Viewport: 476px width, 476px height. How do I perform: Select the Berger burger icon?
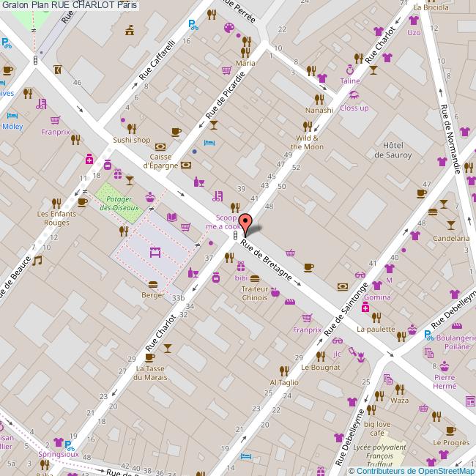coord(153,284)
